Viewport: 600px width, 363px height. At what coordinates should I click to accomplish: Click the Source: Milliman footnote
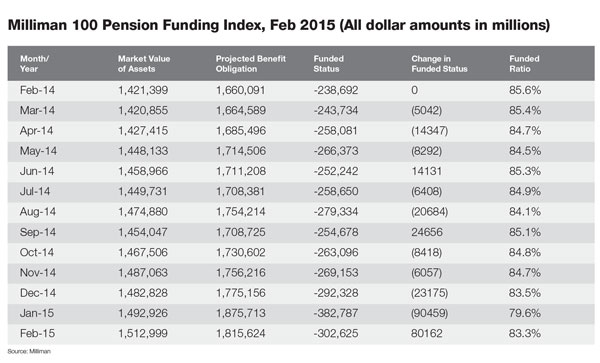point(29,351)
